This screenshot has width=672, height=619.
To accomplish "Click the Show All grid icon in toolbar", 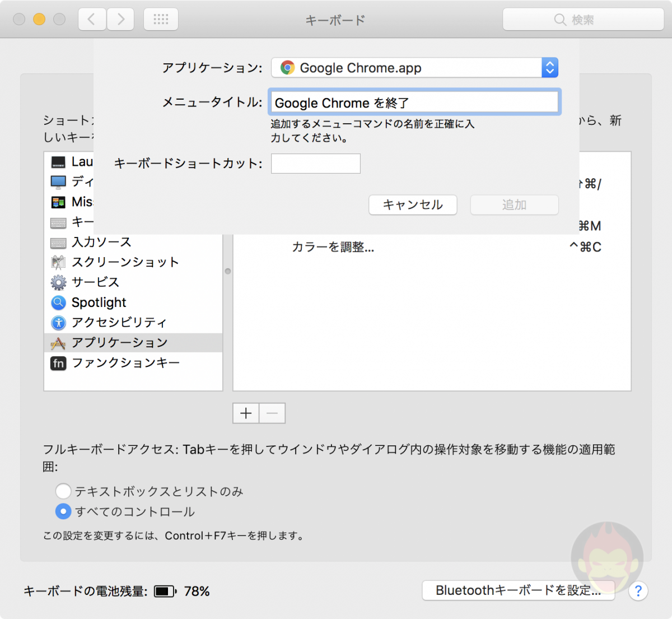I will pyautogui.click(x=161, y=18).
